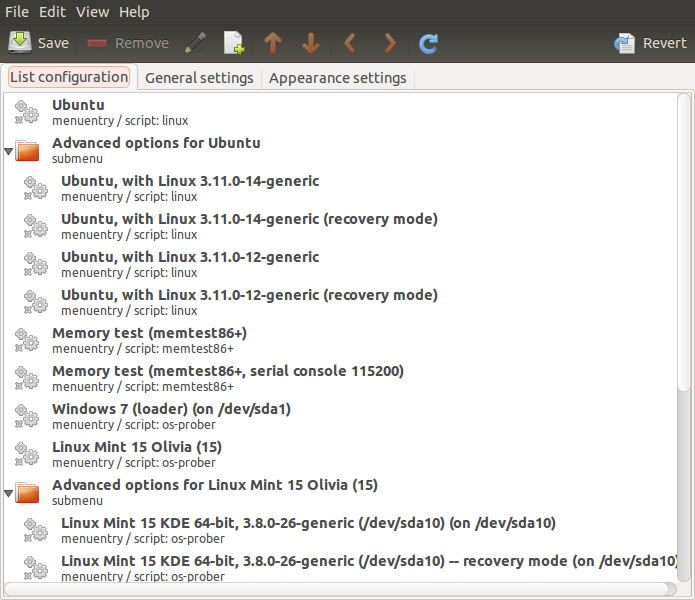Select 'Memory test (memtest86+)' entry

340,340
